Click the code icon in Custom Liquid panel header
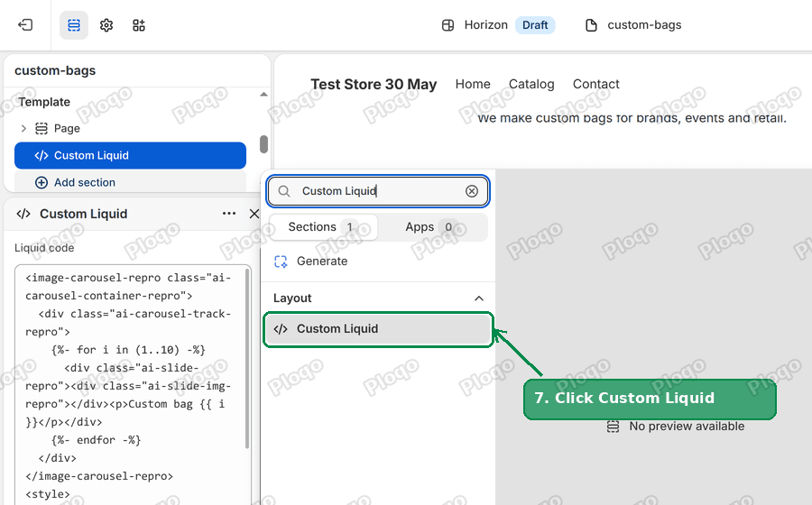This screenshot has width=812, height=505. (x=23, y=214)
